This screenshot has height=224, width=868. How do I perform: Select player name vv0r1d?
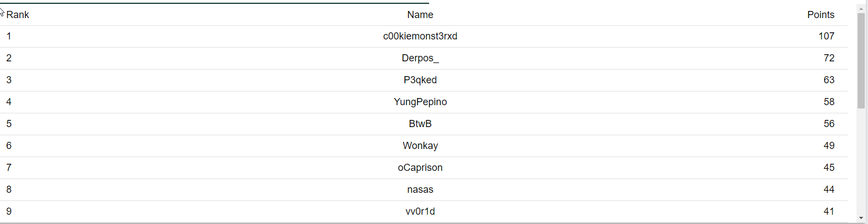click(x=420, y=211)
